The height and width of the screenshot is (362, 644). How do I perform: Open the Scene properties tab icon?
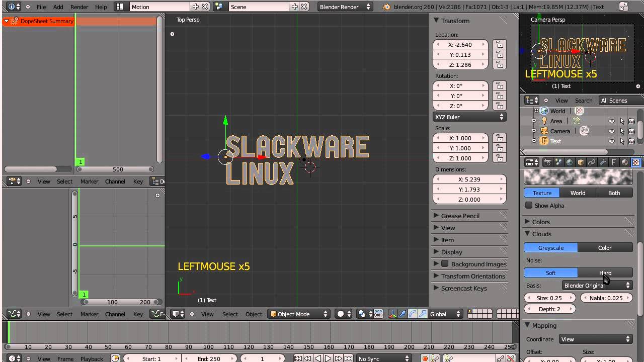click(x=558, y=162)
